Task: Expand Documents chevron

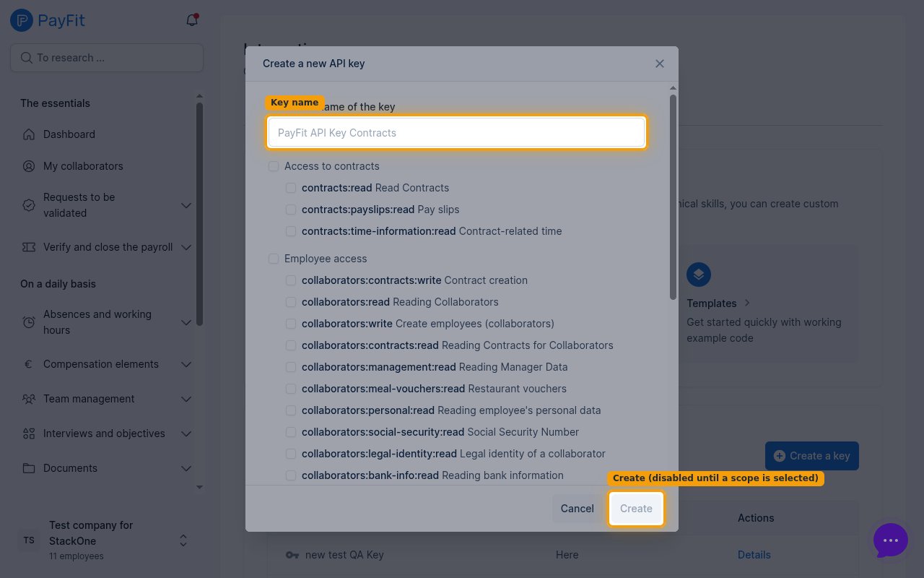Action: click(186, 468)
